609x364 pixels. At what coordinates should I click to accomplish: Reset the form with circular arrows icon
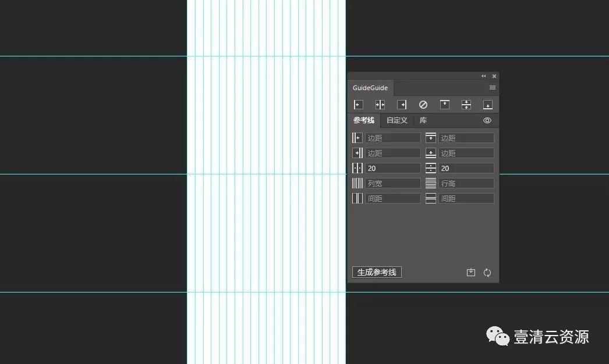pos(487,272)
